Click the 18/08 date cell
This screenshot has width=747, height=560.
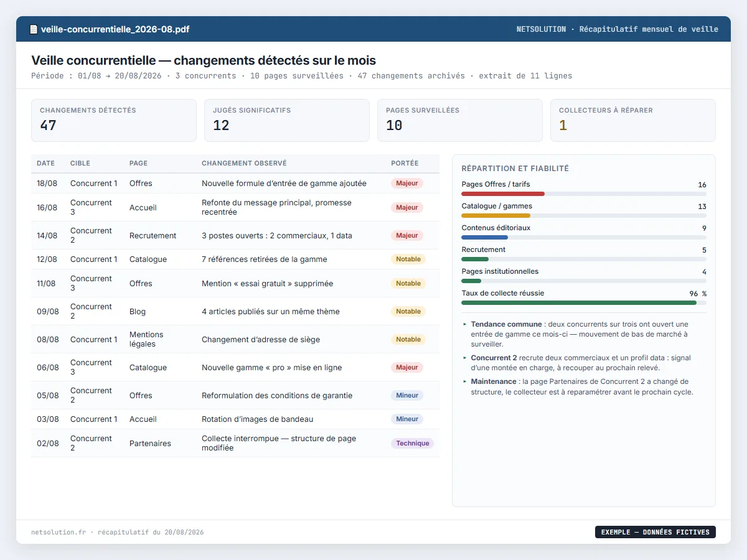(x=47, y=184)
